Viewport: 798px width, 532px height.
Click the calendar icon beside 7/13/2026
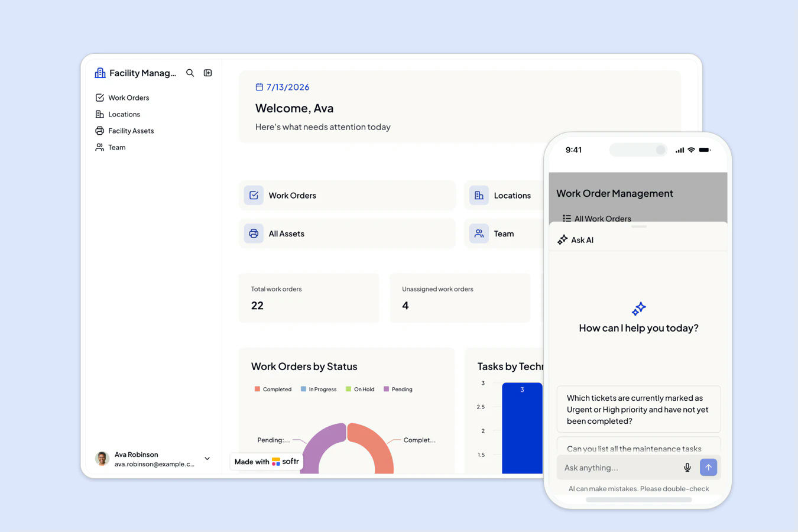point(259,87)
